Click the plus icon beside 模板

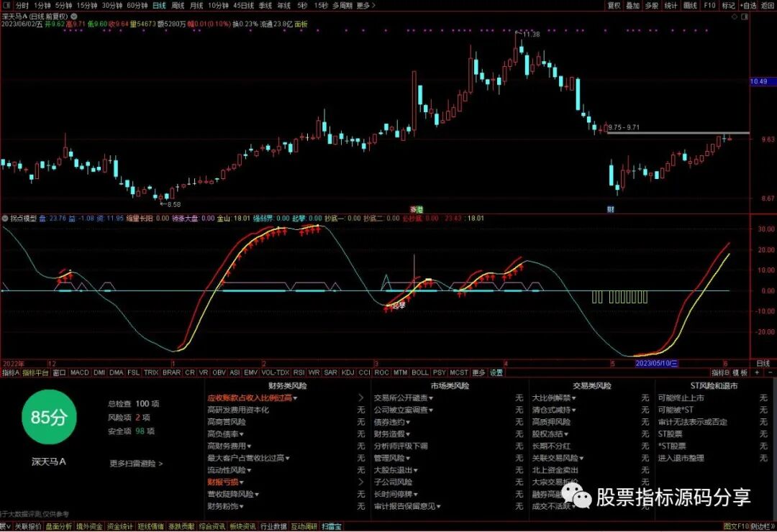coord(757,372)
